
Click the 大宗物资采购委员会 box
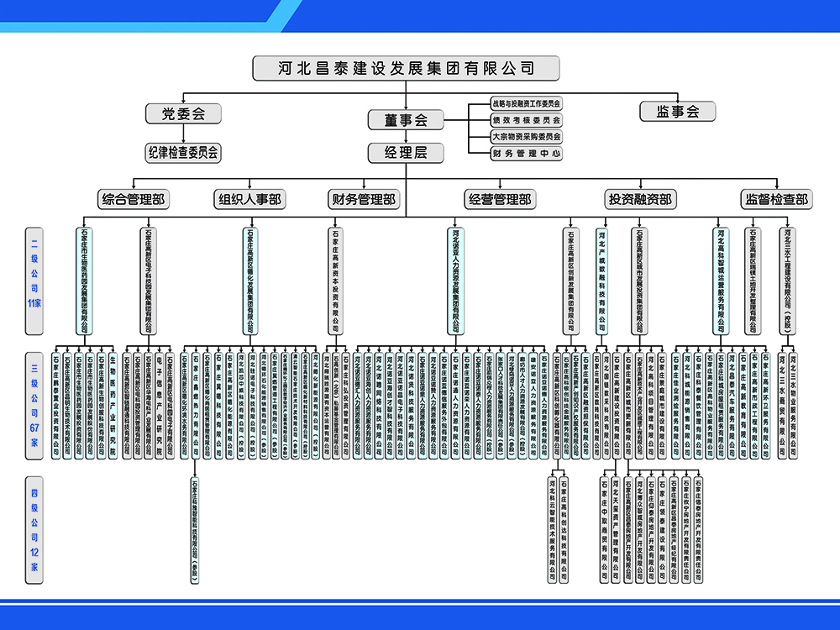pyautogui.click(x=526, y=137)
